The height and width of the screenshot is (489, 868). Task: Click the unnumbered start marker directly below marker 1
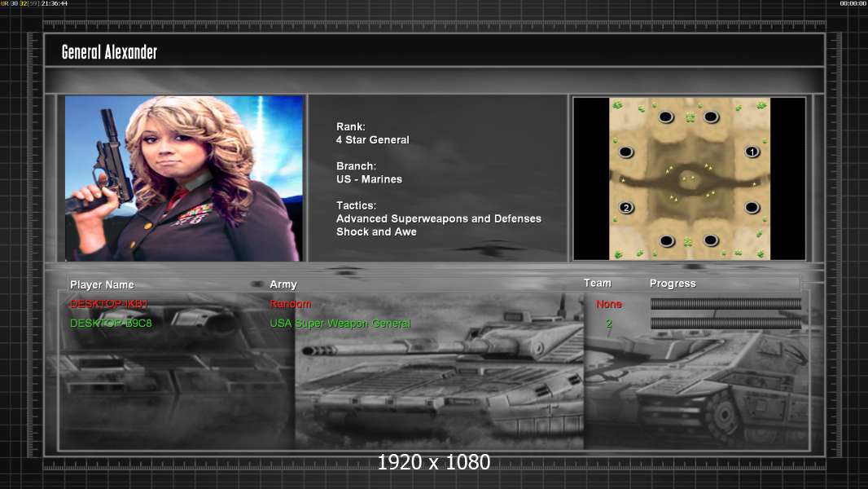pos(752,208)
